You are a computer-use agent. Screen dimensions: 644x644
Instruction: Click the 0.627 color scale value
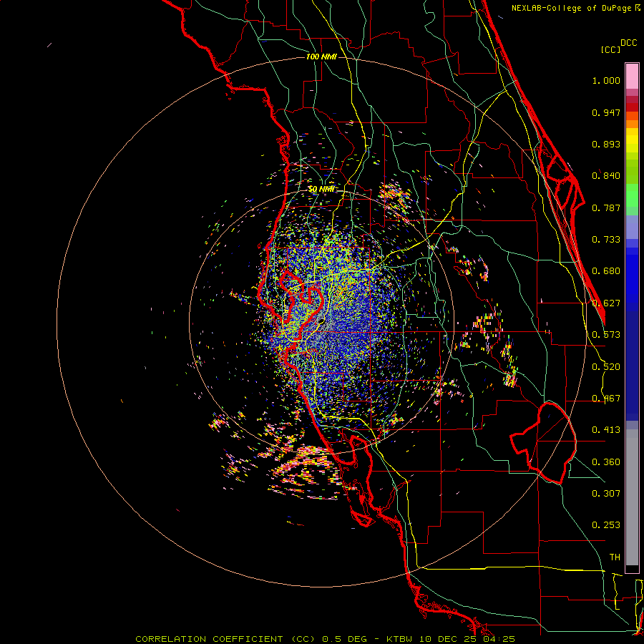606,303
